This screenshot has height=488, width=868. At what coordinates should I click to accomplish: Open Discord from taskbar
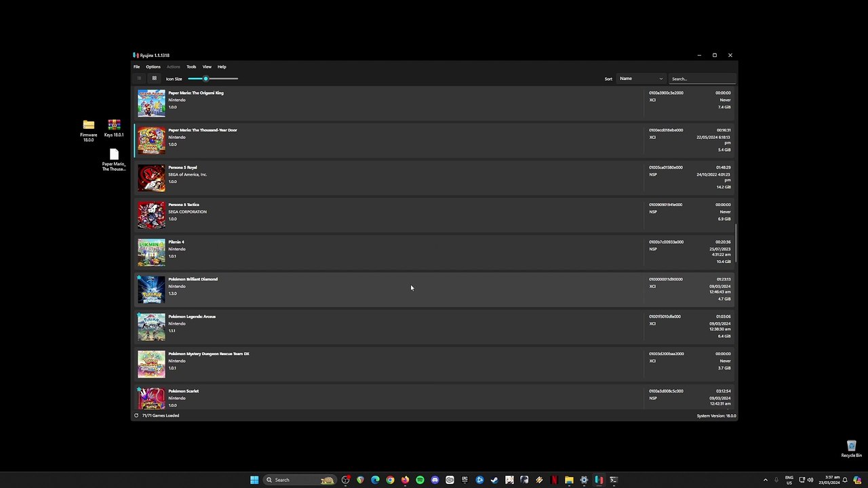(435, 480)
